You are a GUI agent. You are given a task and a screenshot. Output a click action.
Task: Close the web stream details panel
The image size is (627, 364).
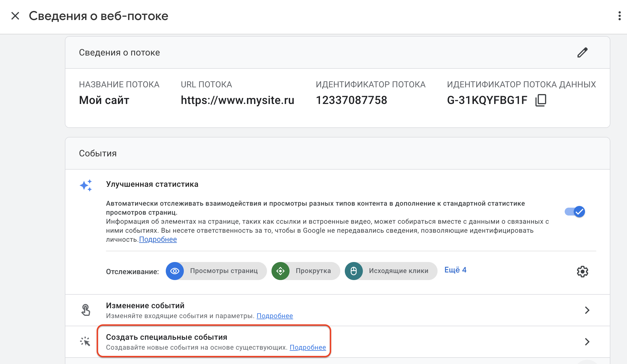15,16
